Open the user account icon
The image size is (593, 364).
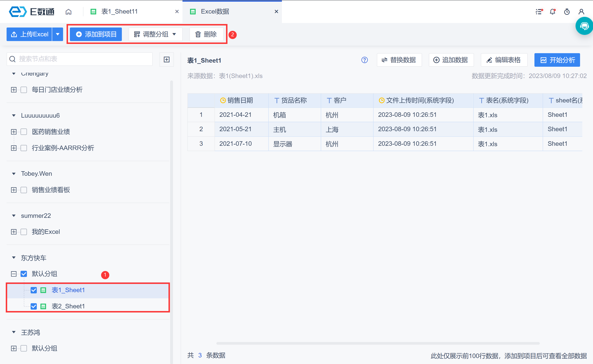pyautogui.click(x=581, y=11)
